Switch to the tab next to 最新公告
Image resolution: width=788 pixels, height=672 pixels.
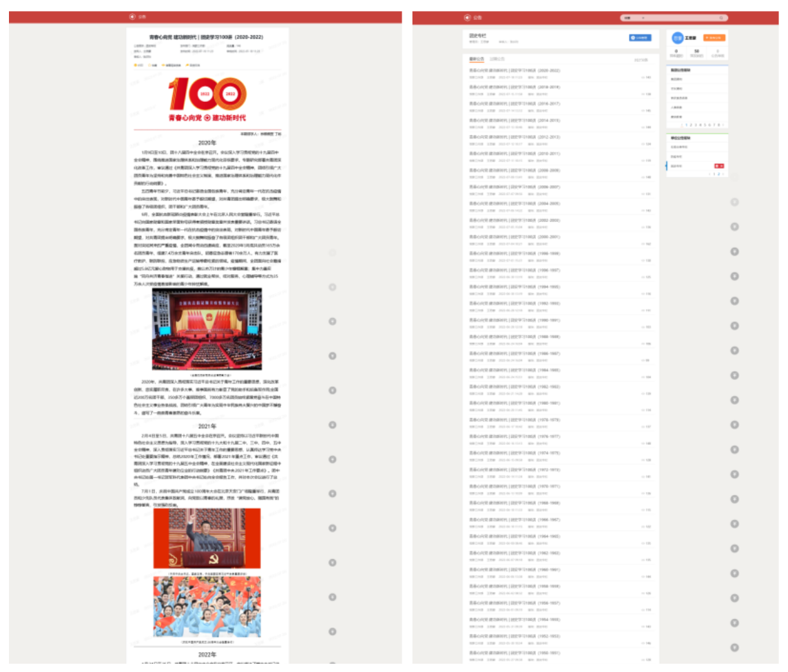click(x=497, y=59)
